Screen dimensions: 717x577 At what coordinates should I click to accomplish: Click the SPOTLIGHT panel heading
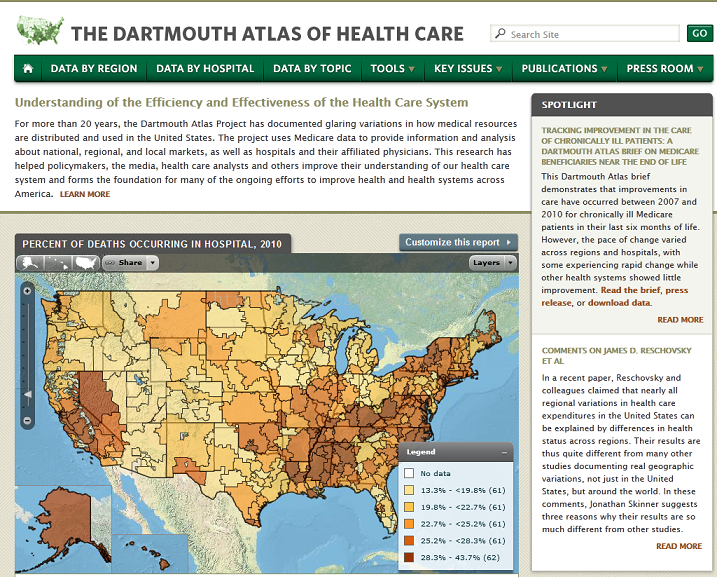click(x=569, y=105)
